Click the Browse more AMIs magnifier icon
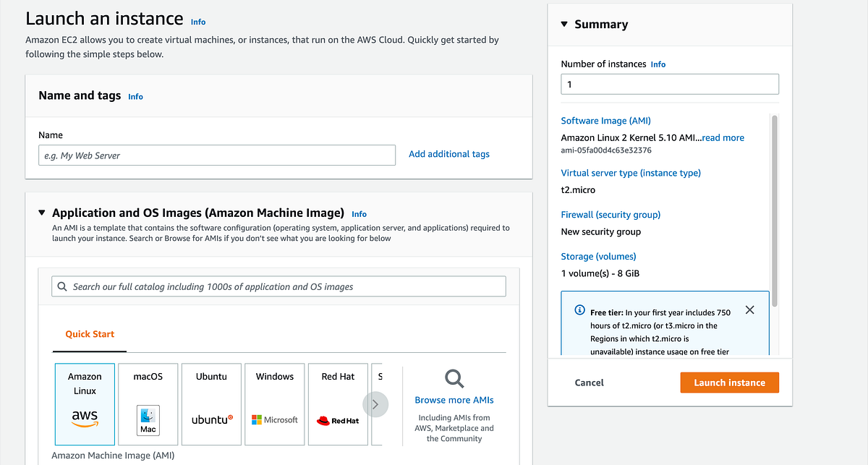The image size is (868, 465). [454, 378]
